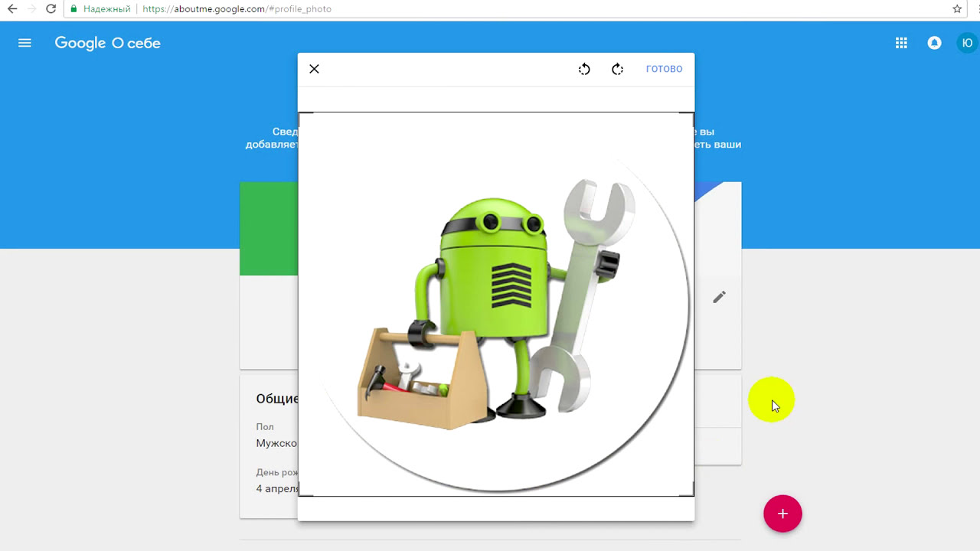Click the pencil edit icon
This screenshot has width=980, height=551.
point(719,297)
